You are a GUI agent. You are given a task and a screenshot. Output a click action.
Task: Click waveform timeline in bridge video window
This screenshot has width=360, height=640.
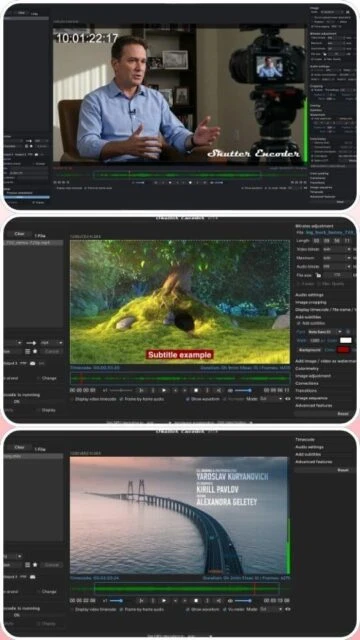180,589
